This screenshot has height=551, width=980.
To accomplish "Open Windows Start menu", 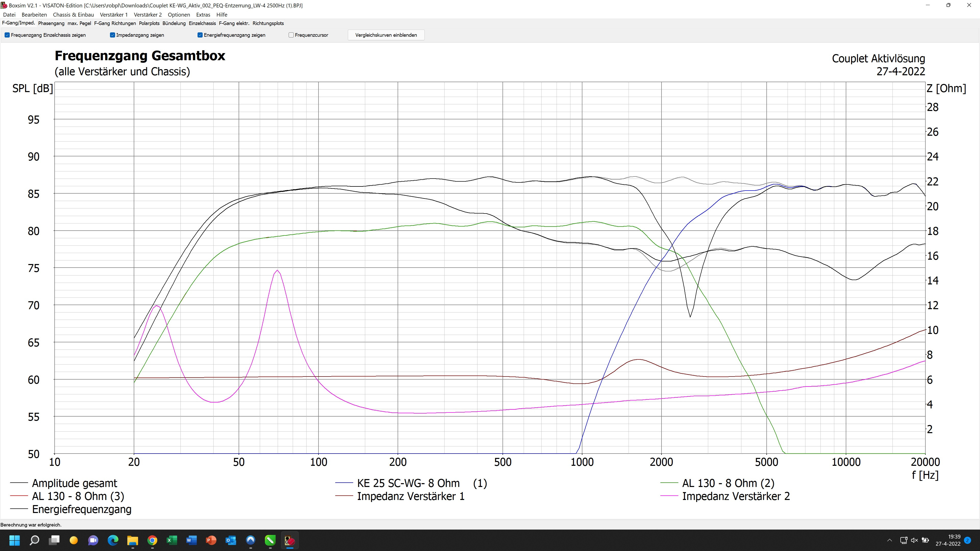I will [x=15, y=540].
